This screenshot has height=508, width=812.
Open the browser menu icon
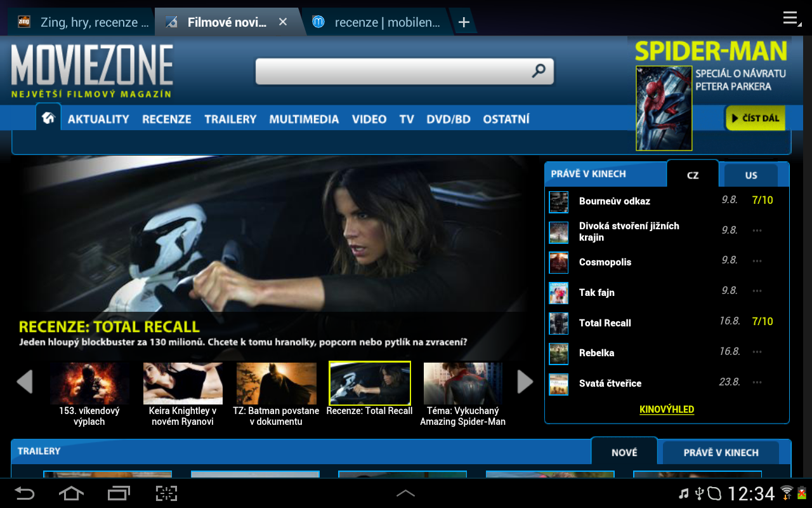point(790,18)
